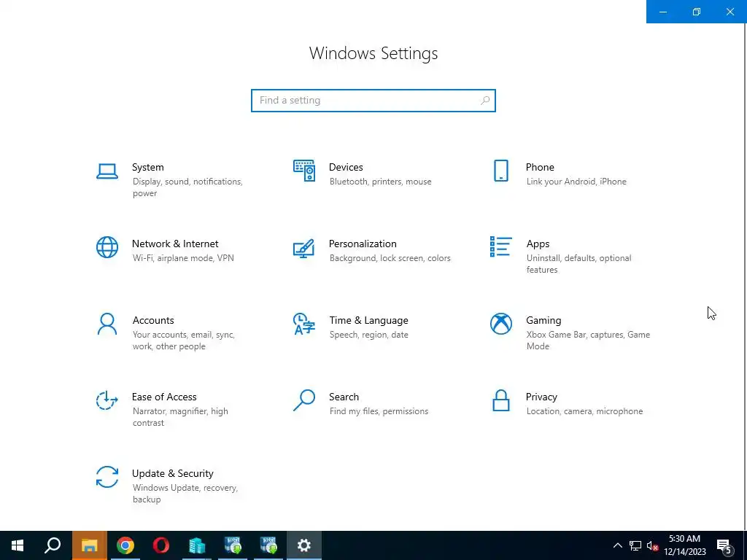Open second IObit installer taskbar icon
Screen dimensions: 747x560
pyautogui.click(x=268, y=545)
